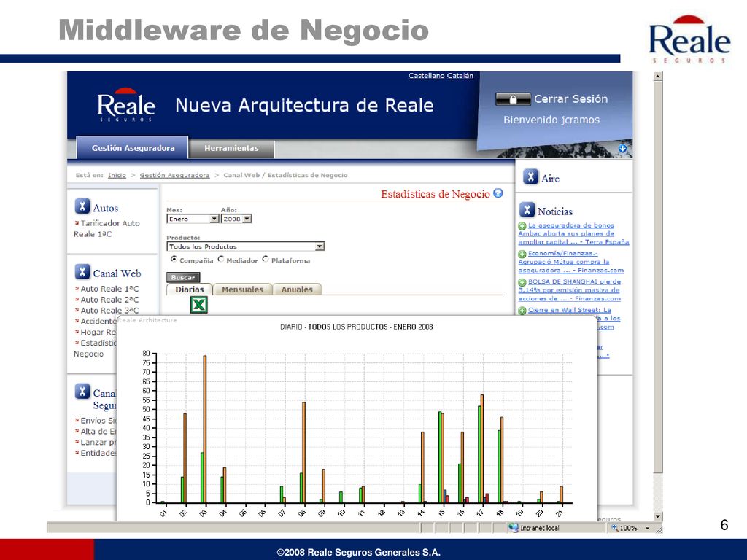747x560 pixels.
Task: Open the Agrupació Mútua news link
Action: 570,262
